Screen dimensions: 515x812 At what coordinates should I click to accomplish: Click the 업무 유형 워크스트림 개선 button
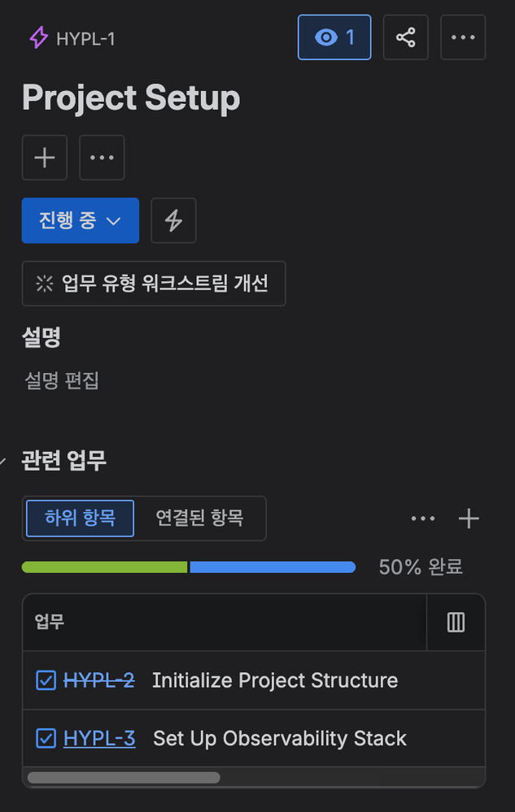154,284
